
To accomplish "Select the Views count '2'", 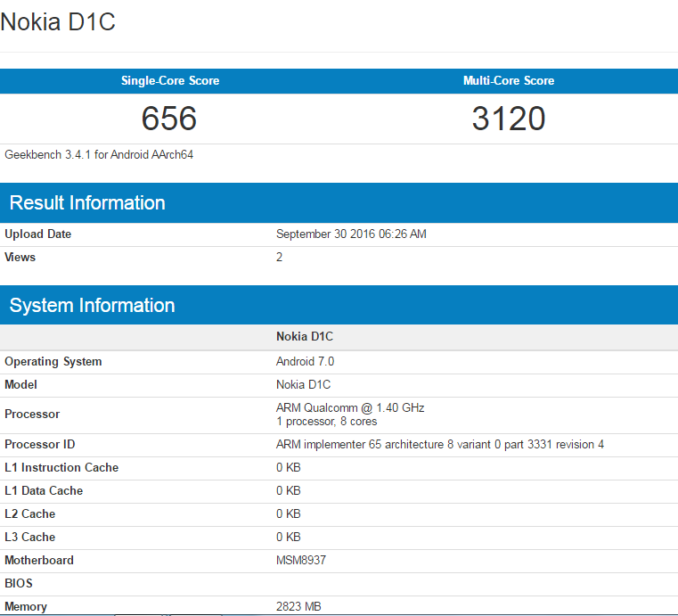I will pos(280,258).
